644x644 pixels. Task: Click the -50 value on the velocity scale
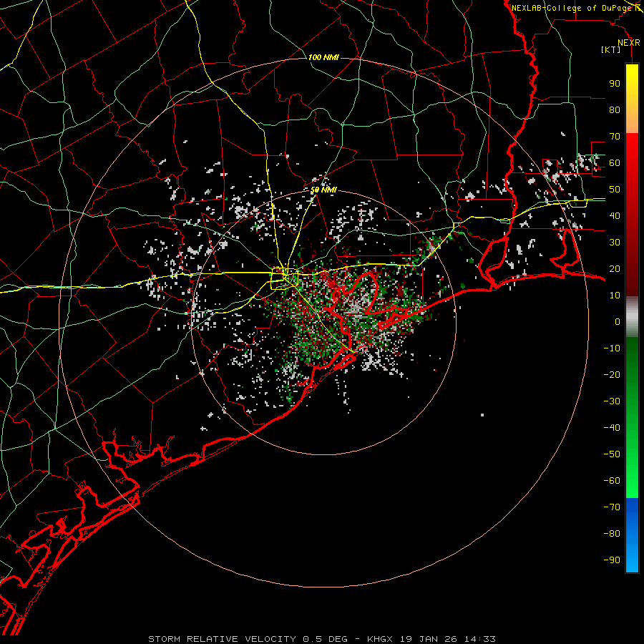(612, 454)
